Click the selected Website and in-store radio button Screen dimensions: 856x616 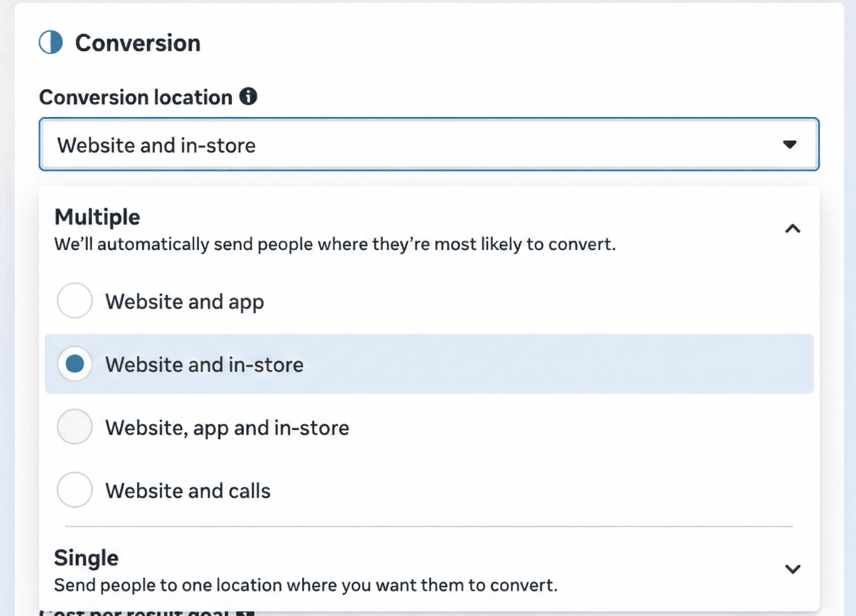(75, 364)
